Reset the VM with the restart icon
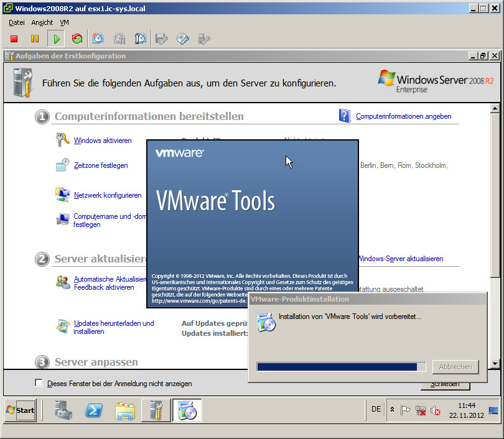The height and width of the screenshot is (439, 504). click(77, 39)
